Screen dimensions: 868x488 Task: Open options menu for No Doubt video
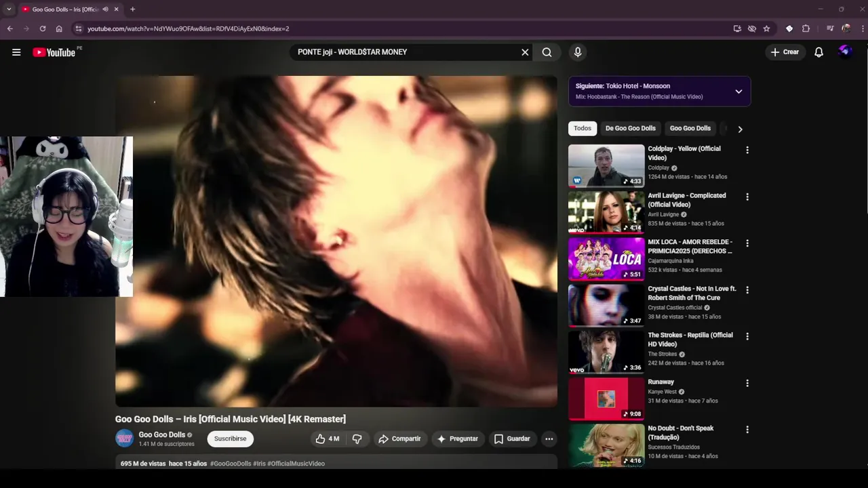coord(747,430)
